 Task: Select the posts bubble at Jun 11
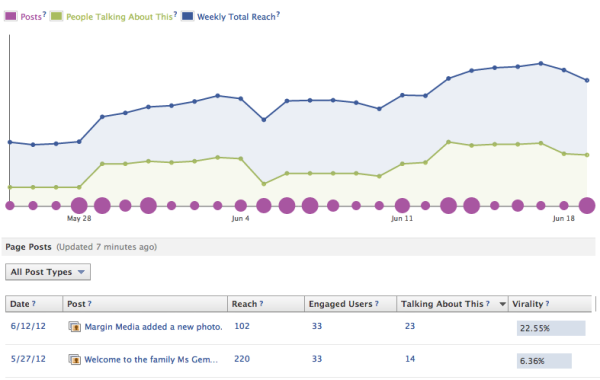[x=402, y=205]
